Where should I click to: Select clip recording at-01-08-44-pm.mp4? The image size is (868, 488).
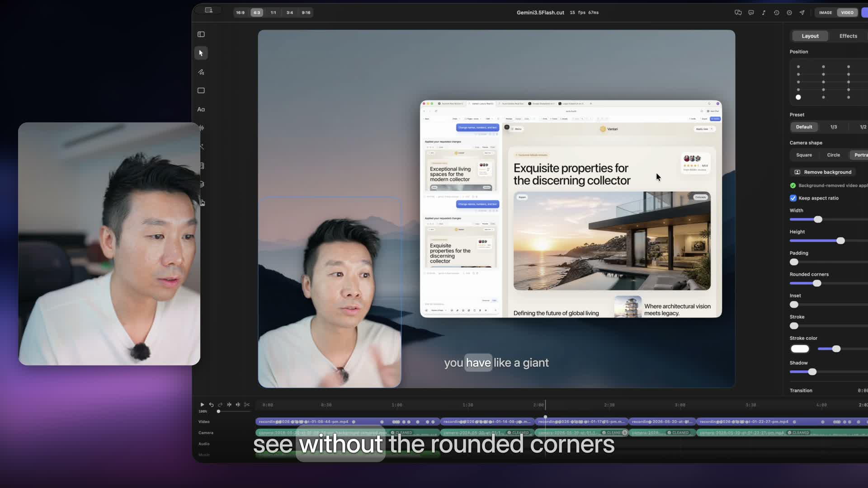point(347,422)
